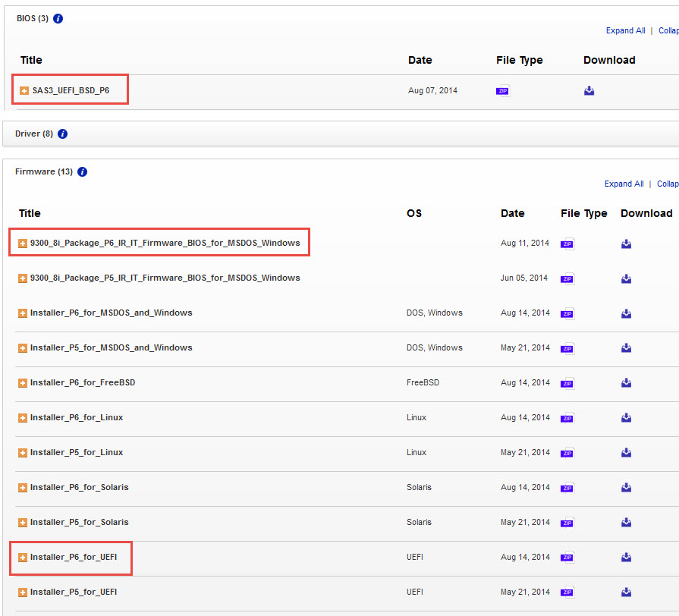This screenshot has height=616, width=679.
Task: Download Installer_P5_for_UEFI
Action: click(626, 592)
